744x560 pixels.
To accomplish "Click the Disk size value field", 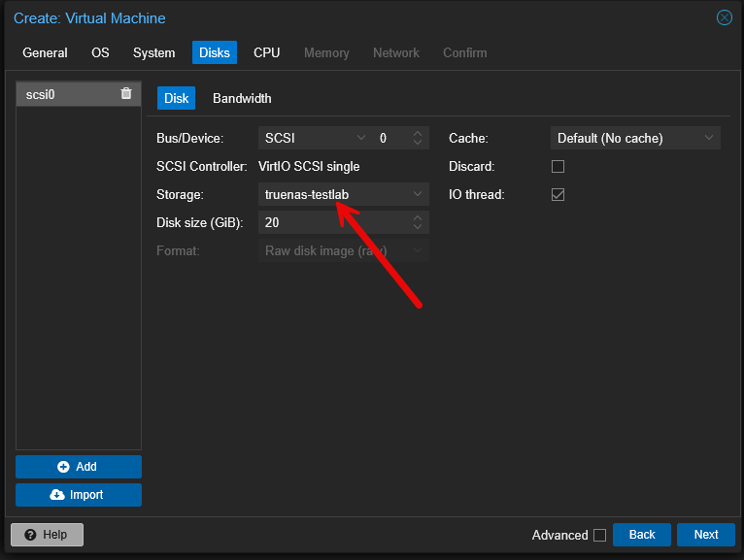I will [x=334, y=222].
